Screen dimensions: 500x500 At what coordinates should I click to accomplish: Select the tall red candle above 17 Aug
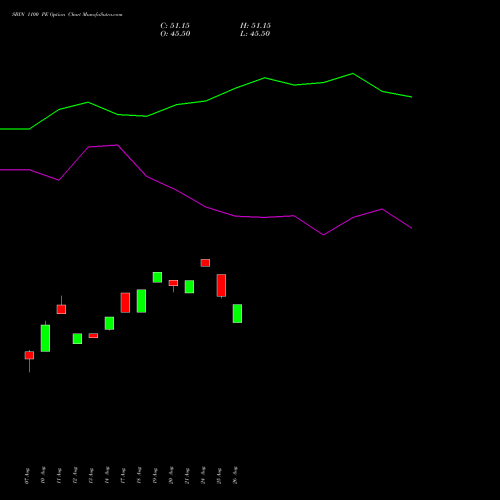tap(125, 303)
